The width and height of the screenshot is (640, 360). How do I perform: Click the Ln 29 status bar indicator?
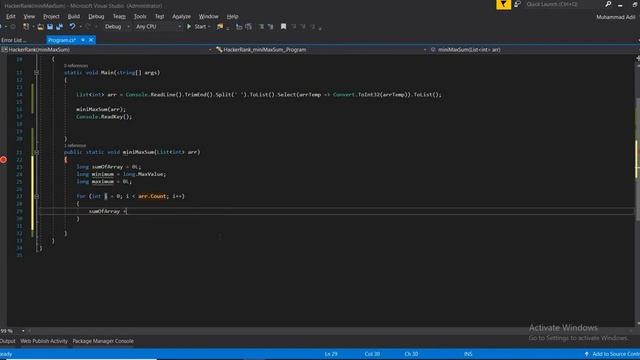[x=331, y=354]
